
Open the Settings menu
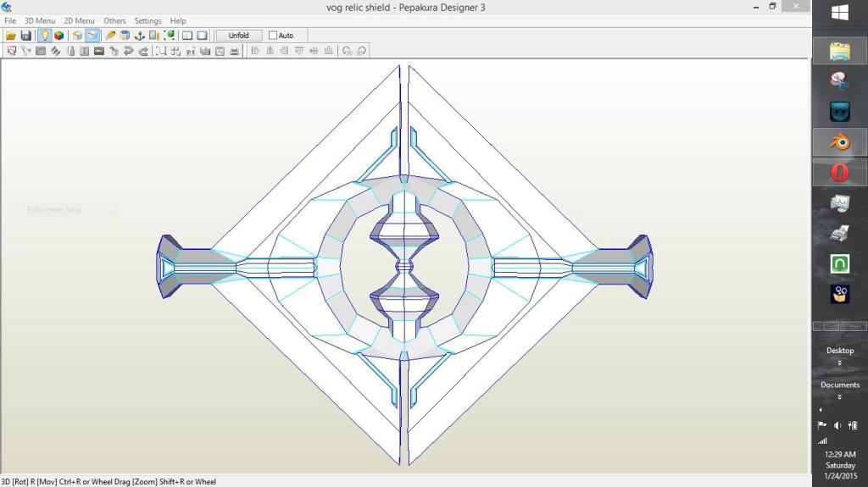pos(147,20)
